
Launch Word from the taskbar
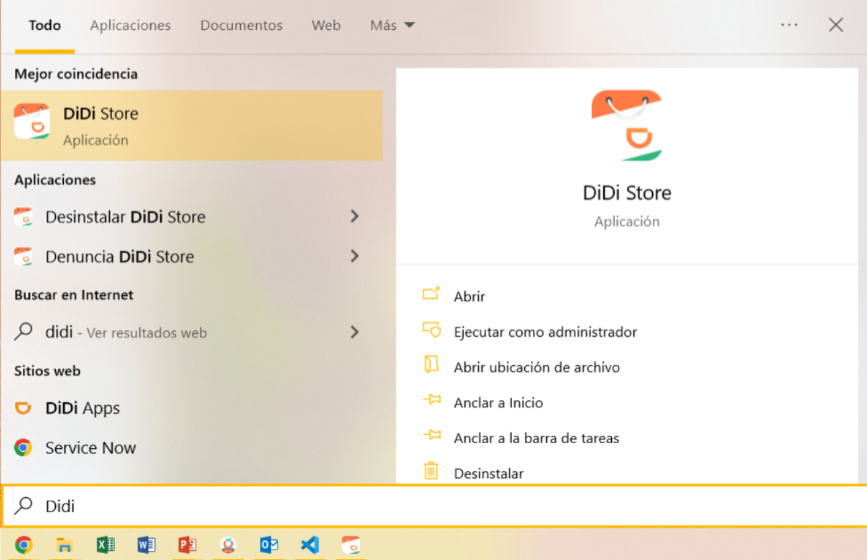point(146,545)
